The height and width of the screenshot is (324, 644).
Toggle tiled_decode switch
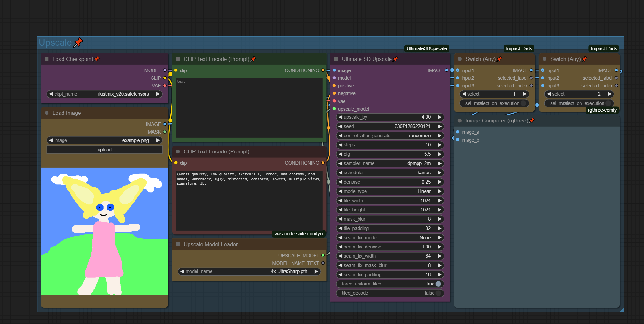click(438, 293)
